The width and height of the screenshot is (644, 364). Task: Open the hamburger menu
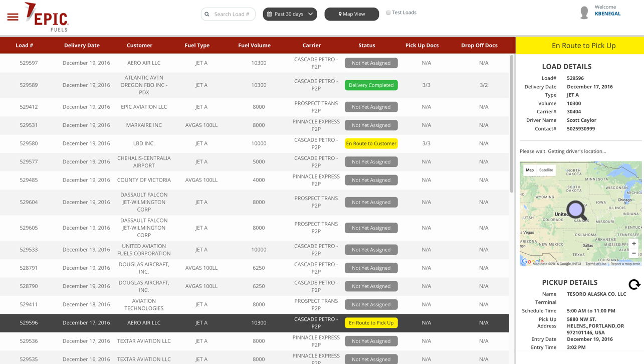[x=13, y=17]
